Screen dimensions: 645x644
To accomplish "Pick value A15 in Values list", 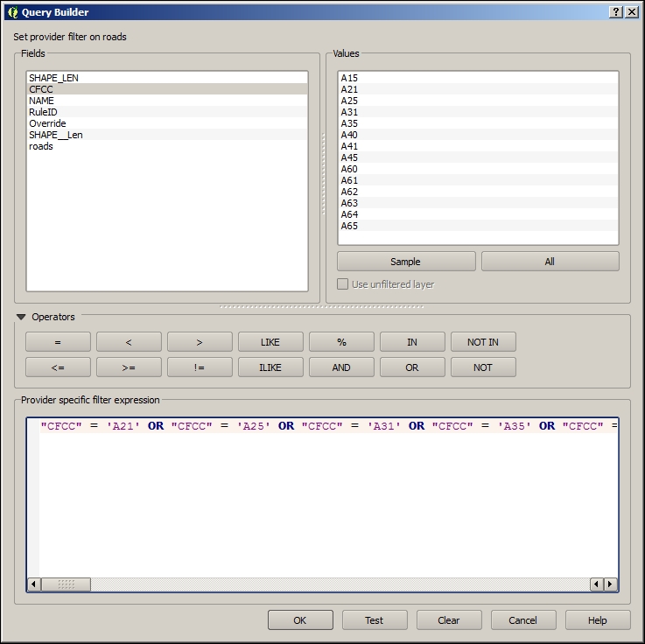I will click(x=479, y=78).
